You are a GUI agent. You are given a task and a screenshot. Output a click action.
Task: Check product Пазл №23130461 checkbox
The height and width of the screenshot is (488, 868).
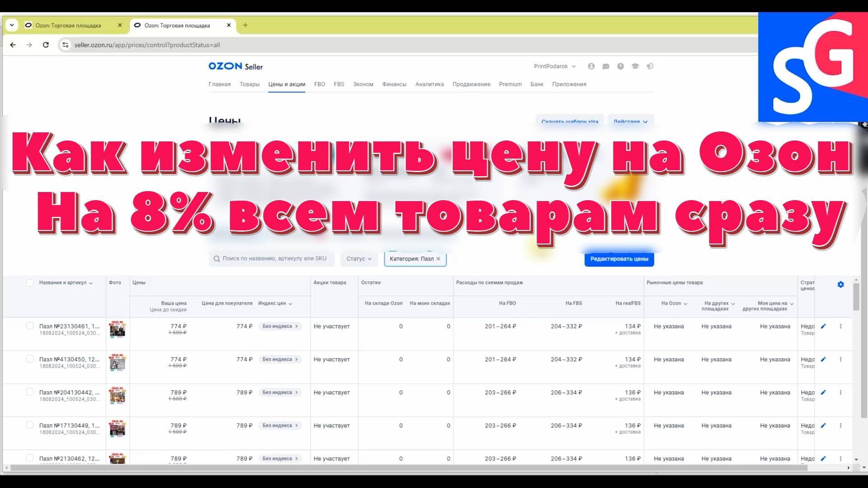click(30, 326)
